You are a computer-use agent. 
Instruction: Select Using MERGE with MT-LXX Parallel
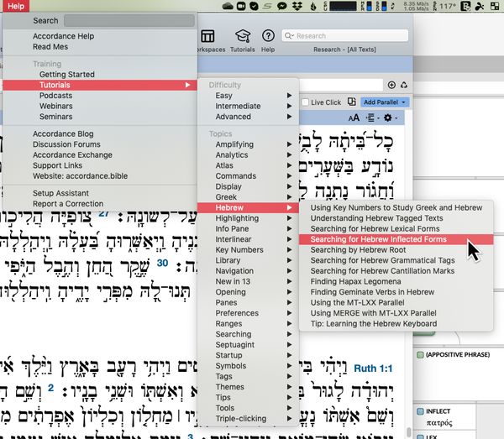[x=396, y=313]
